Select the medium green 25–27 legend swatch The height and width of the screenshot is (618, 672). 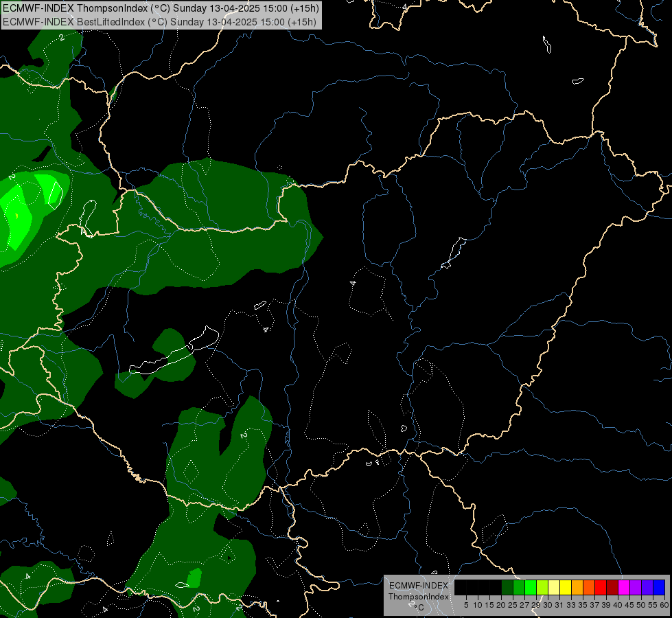click(519, 587)
